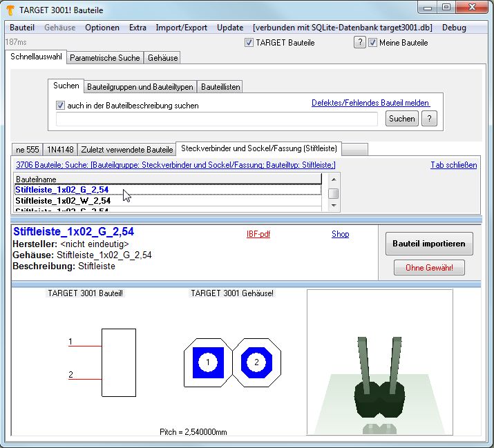
Task: Click the TARGET 3001 app icon in title bar
Action: click(x=10, y=8)
